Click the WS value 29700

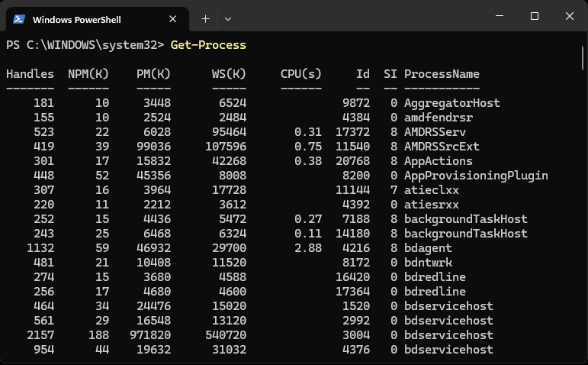[229, 248]
